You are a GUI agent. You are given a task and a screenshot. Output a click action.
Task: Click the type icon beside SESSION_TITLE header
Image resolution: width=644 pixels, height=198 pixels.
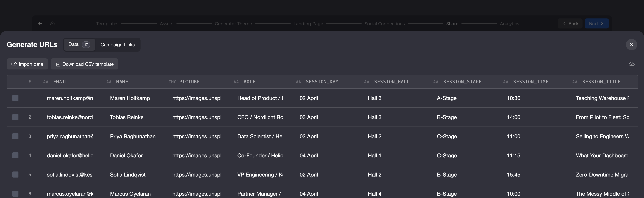pos(575,82)
